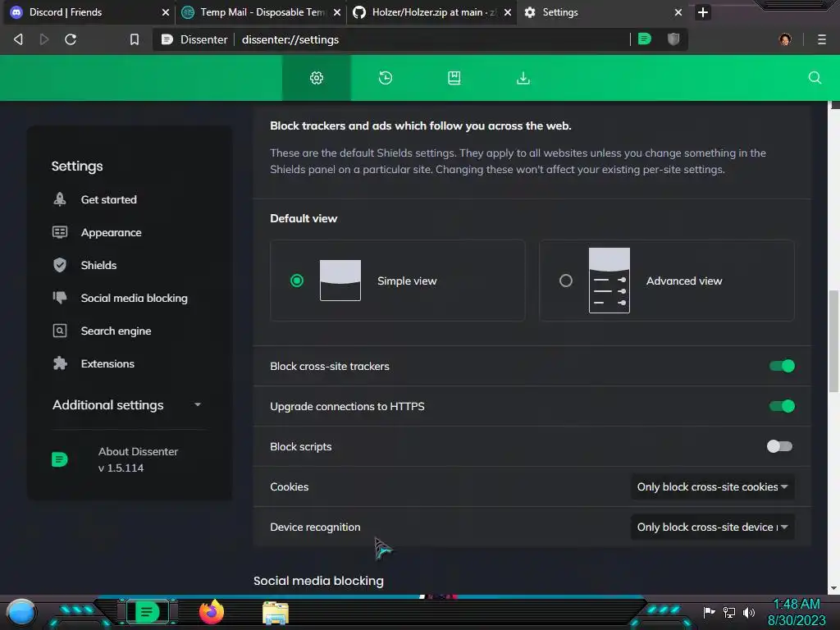The height and width of the screenshot is (630, 840).
Task: Click the scrollbar down arrow
Action: pos(833,588)
